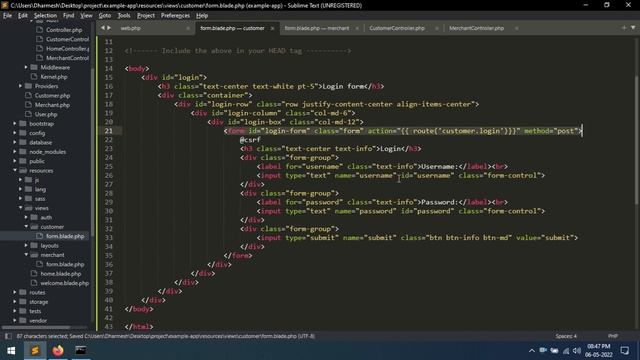Toggle the side bar panel switcher icon
This screenshot has width=640, height=360.
click(8, 336)
